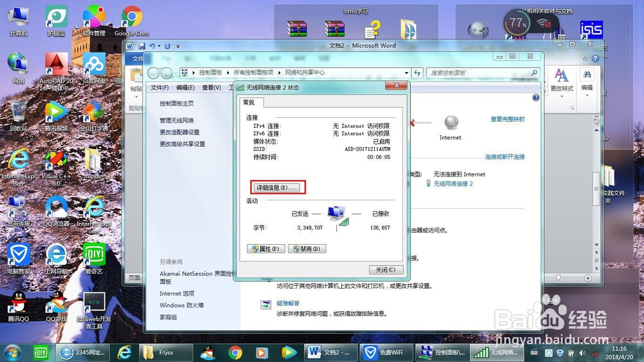Open the tupian folder on the desktop
Screen dimensions: 644x362
click(x=93, y=164)
